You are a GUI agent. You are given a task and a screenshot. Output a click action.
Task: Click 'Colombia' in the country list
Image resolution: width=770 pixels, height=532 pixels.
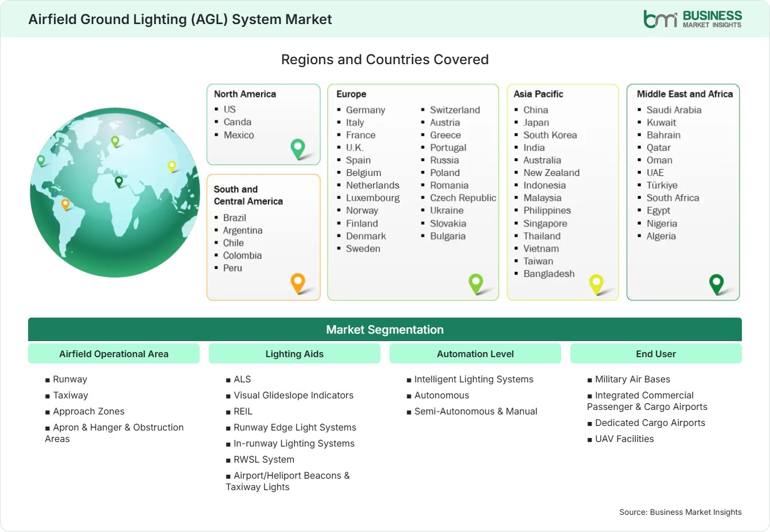pyautogui.click(x=242, y=256)
